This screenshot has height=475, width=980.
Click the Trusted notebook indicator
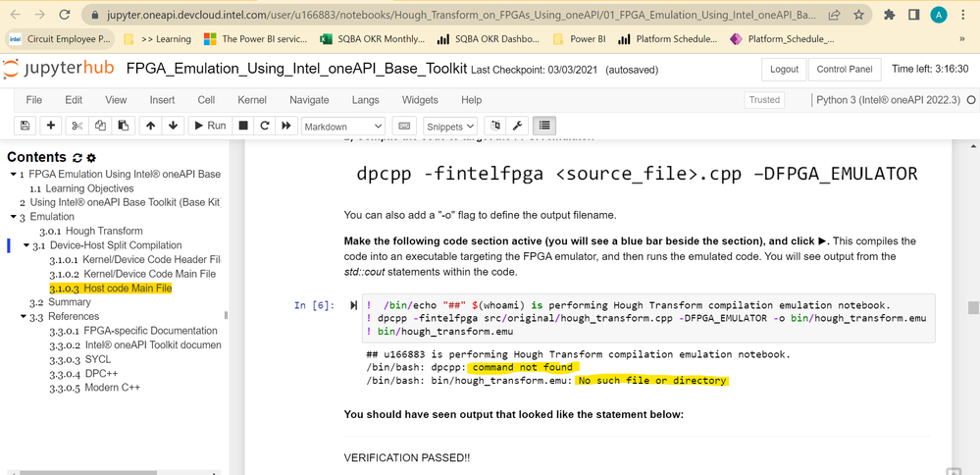click(x=764, y=100)
